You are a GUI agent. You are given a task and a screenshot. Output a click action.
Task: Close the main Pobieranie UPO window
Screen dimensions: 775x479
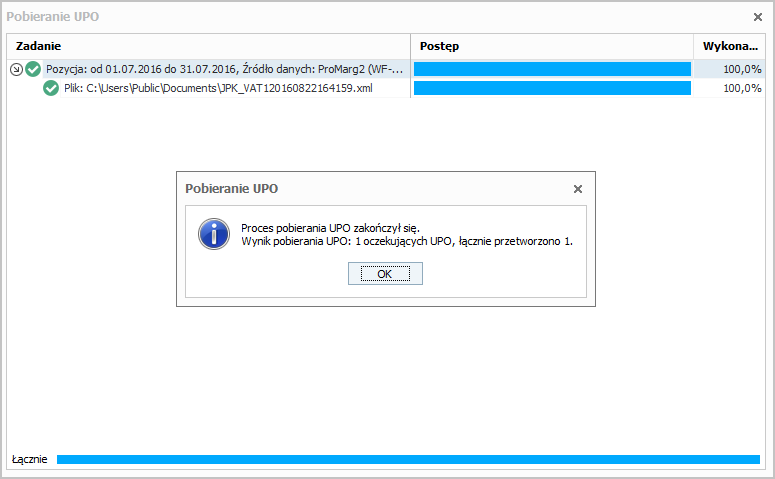[757, 17]
